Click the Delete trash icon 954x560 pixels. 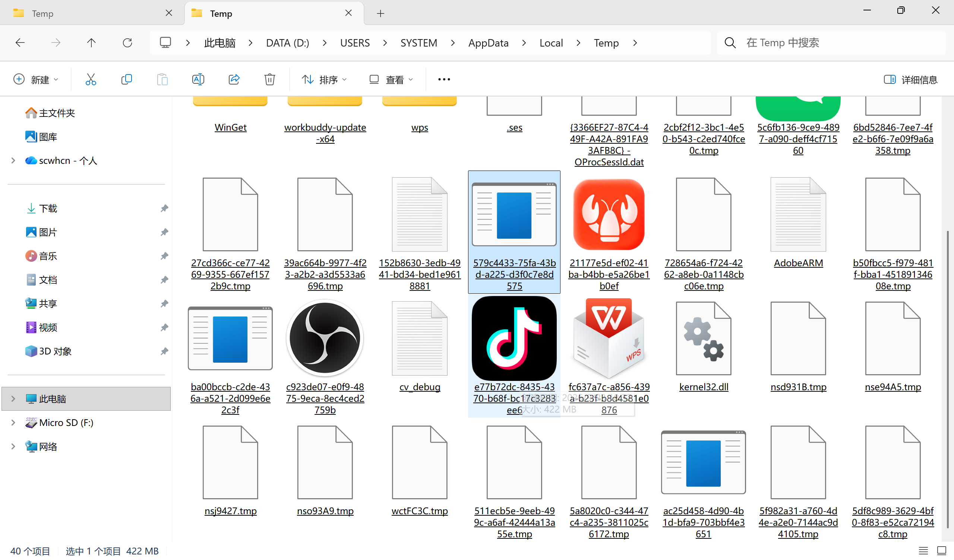269,79
